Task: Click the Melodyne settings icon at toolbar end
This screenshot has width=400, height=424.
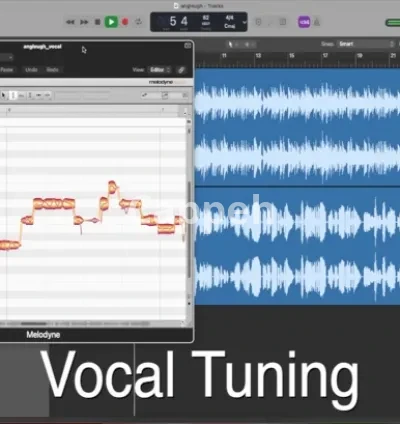Action: pos(185,96)
